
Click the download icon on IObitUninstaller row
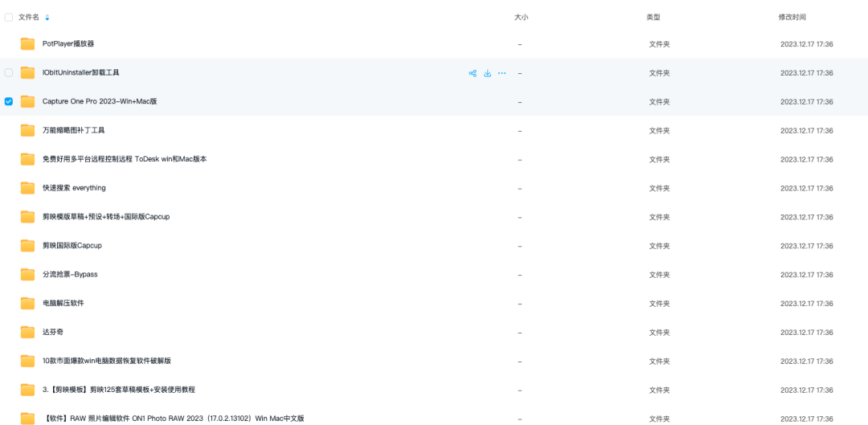coord(487,73)
